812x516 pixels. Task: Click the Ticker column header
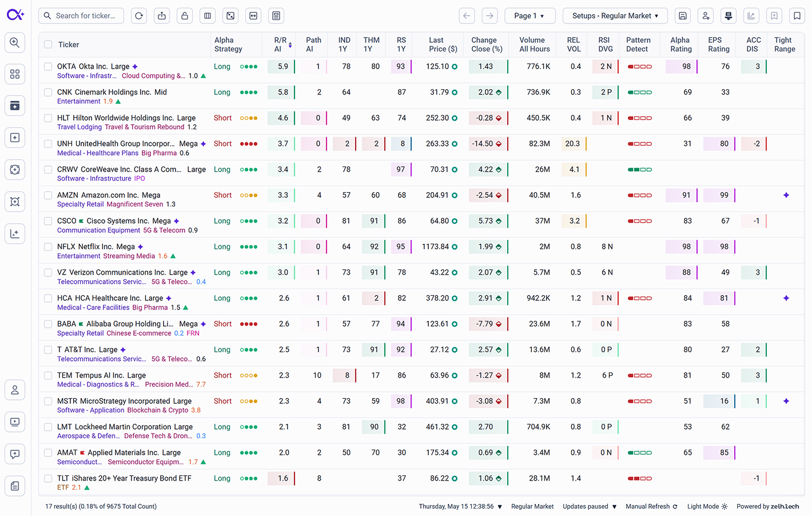[69, 45]
